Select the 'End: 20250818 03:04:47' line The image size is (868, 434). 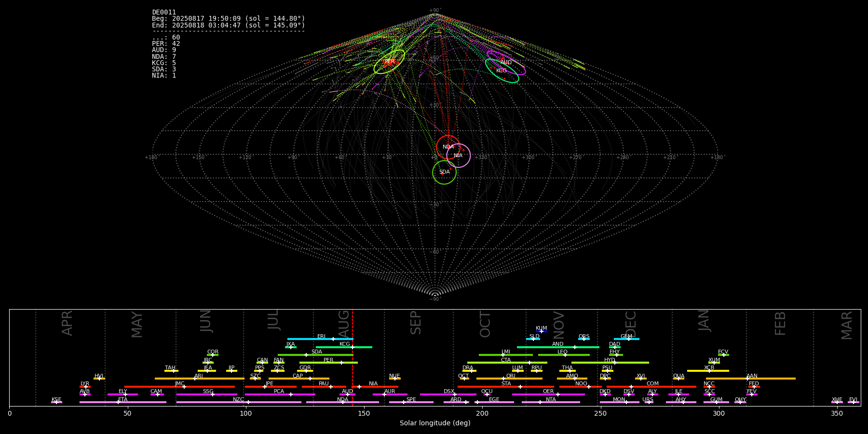[229, 25]
